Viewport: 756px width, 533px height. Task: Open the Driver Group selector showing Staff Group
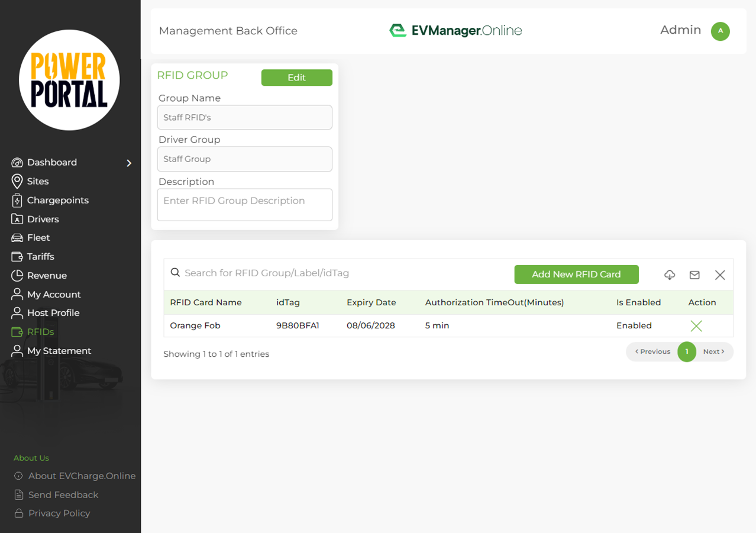click(244, 159)
